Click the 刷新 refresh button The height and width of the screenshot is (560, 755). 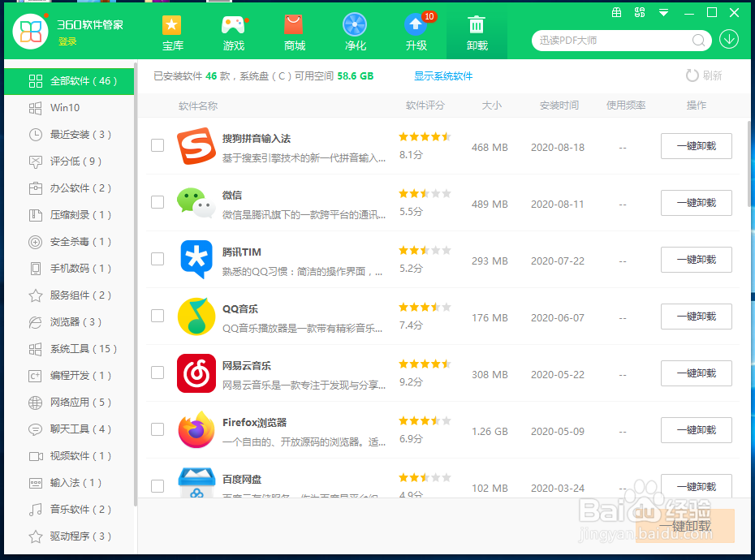(x=704, y=75)
